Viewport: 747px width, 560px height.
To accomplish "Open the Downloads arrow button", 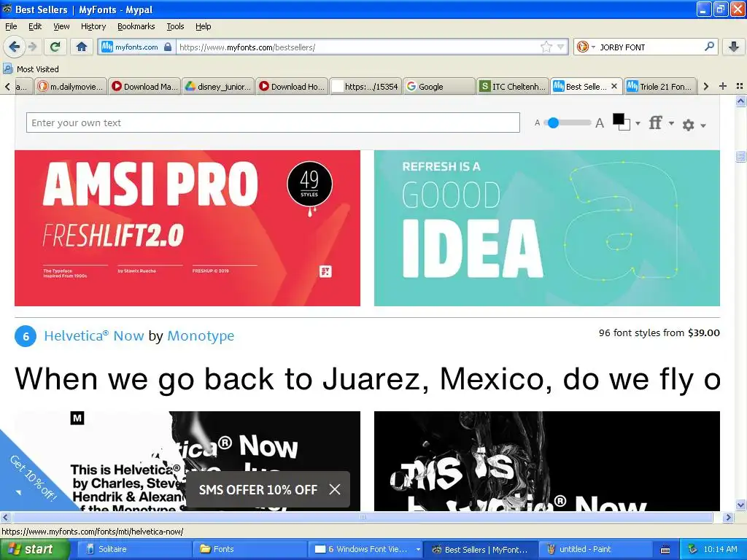I will [x=734, y=47].
